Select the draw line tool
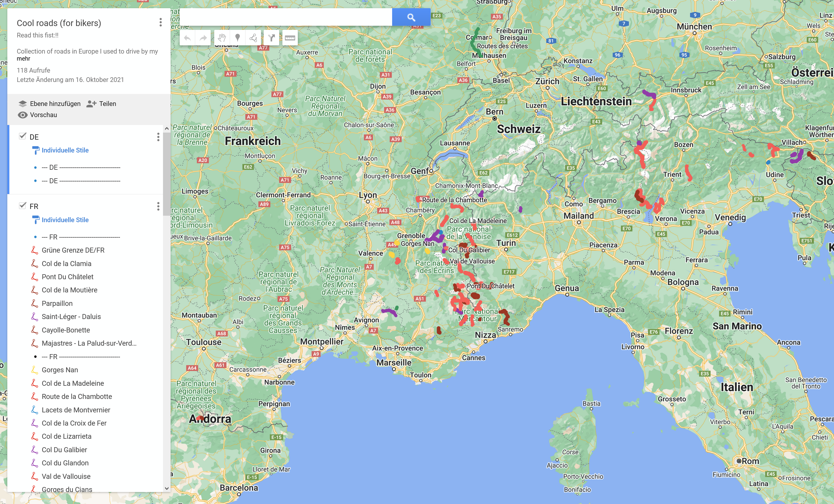This screenshot has height=504, width=834. click(x=253, y=38)
